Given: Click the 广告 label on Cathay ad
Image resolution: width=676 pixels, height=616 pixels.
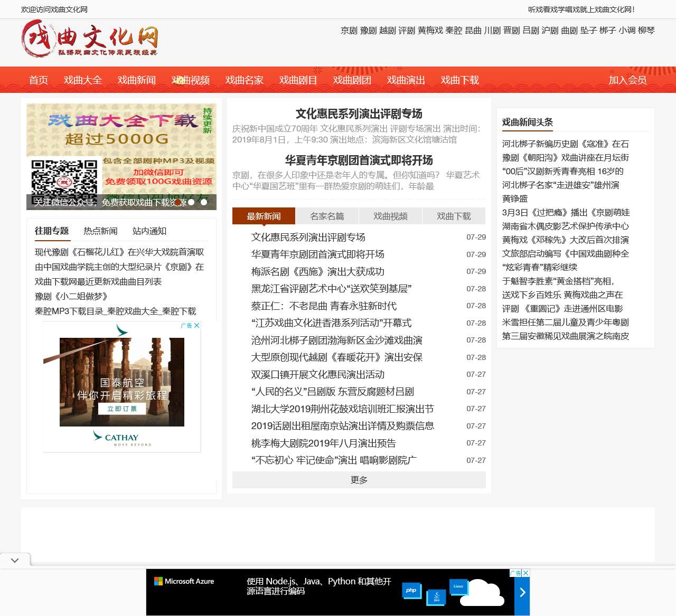Looking at the screenshot, I should 186,326.
